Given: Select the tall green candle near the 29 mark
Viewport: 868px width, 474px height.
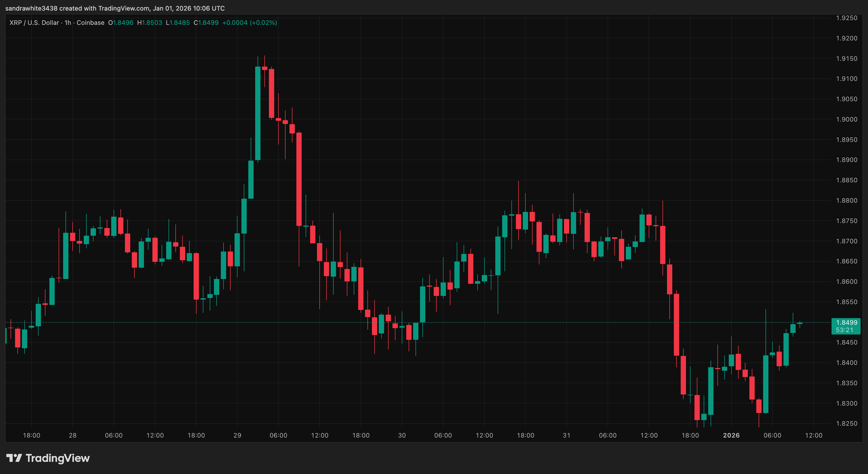Looking at the screenshot, I should (x=258, y=111).
